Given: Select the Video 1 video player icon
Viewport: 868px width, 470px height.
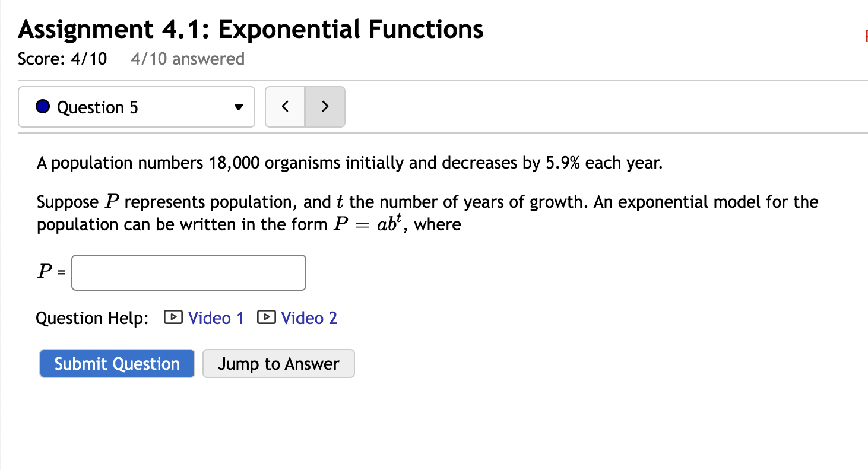Looking at the screenshot, I should point(172,318).
